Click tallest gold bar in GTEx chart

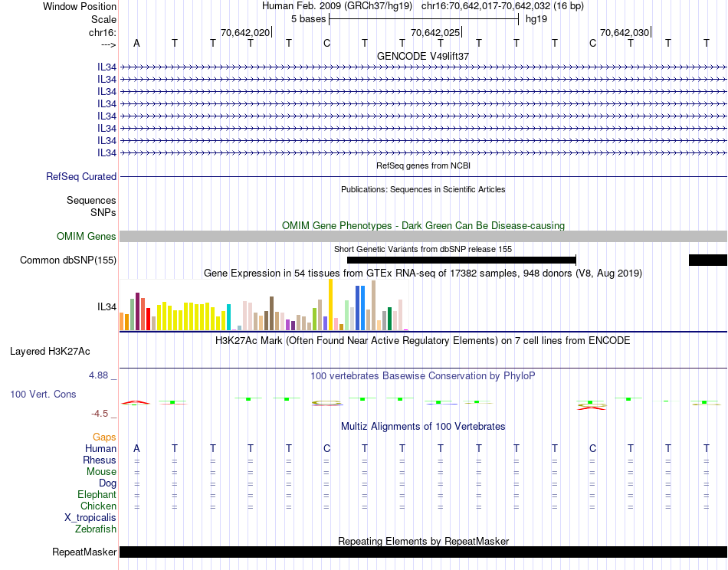[x=330, y=304]
